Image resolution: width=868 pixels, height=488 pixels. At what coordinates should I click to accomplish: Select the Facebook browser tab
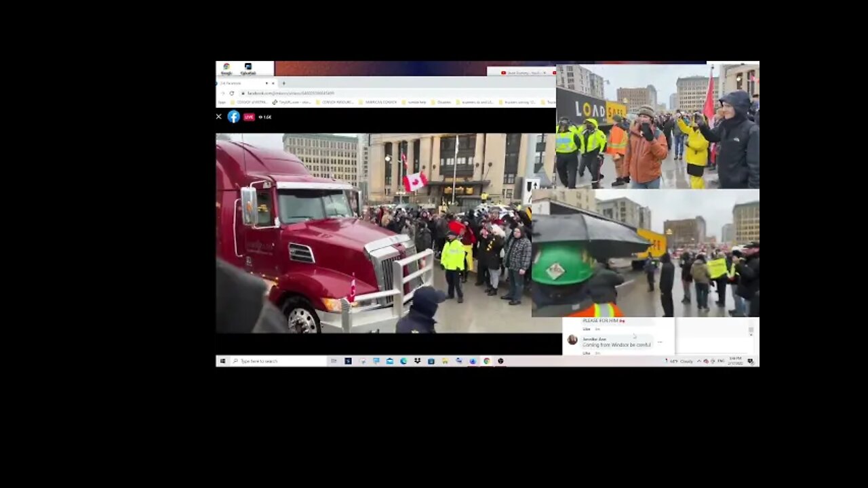(246, 83)
